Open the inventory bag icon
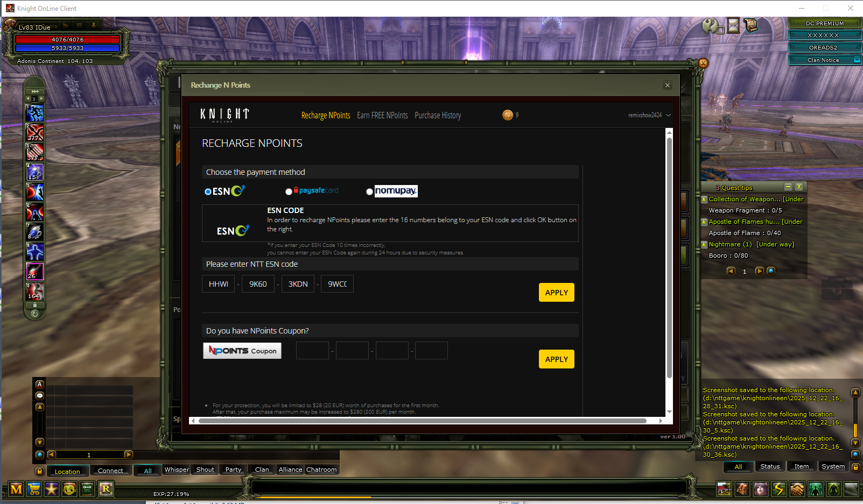The width and height of the screenshot is (863, 504). point(742,489)
